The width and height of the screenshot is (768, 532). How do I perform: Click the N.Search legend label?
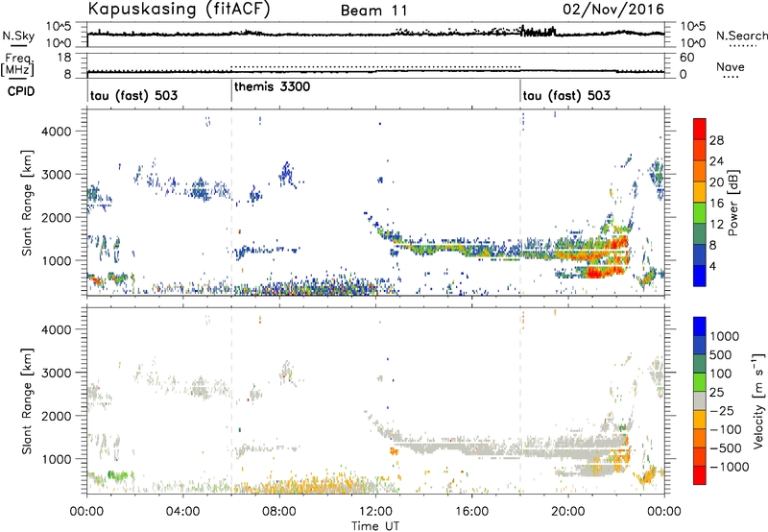click(741, 36)
